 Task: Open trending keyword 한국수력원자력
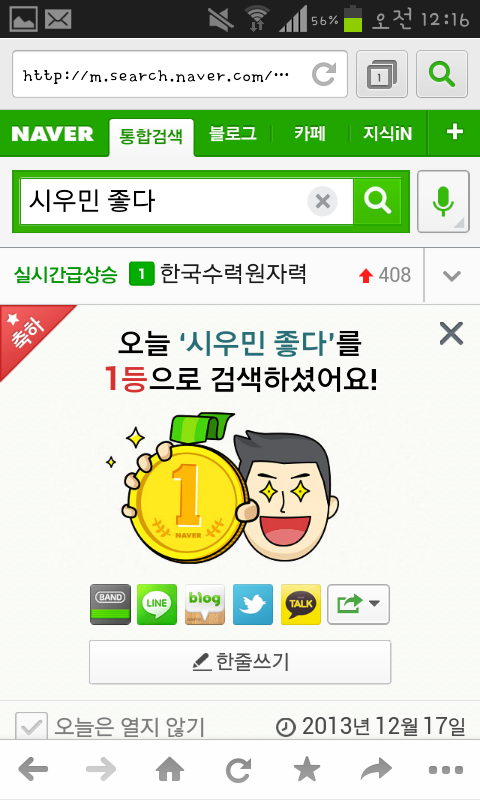click(233, 274)
